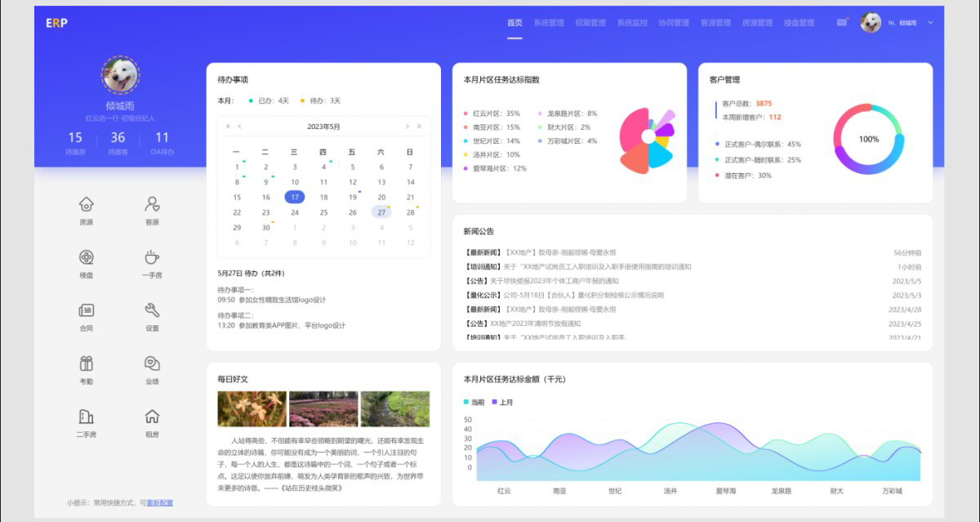This screenshot has height=522, width=980.
Task: Open the first flower photo thumbnail
Action: tap(252, 408)
